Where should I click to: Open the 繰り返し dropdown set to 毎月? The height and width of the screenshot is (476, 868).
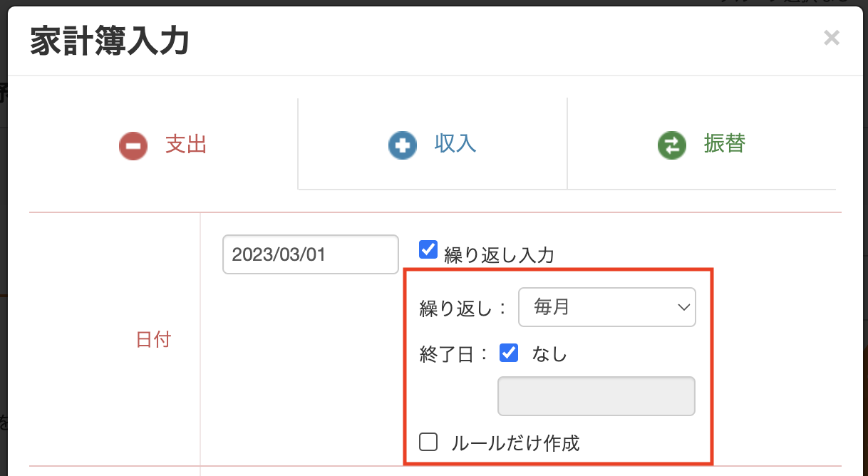pos(607,307)
